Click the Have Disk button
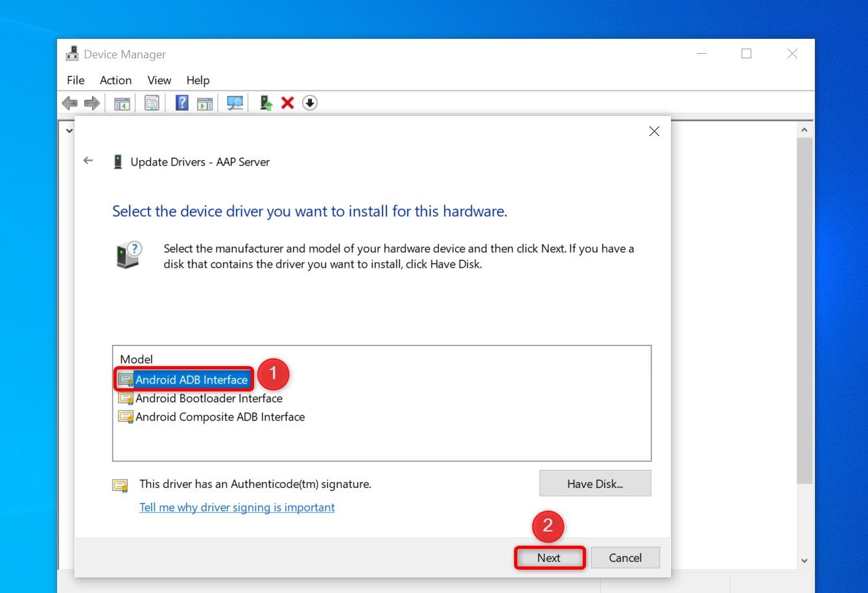Image resolution: width=868 pixels, height=593 pixels. (x=595, y=483)
